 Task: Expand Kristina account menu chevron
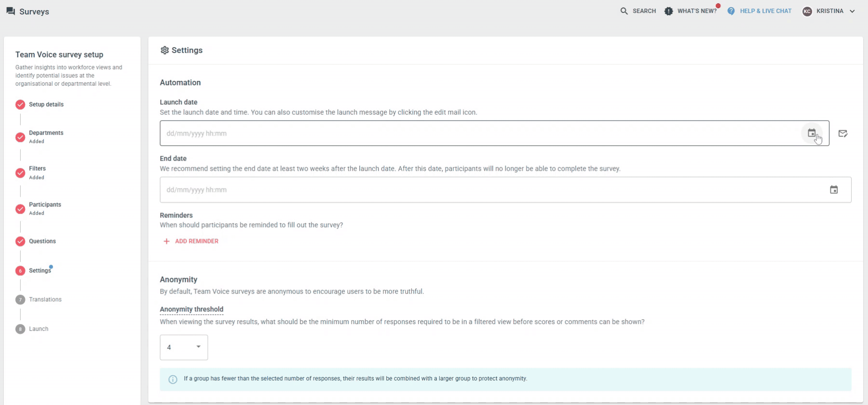(852, 11)
